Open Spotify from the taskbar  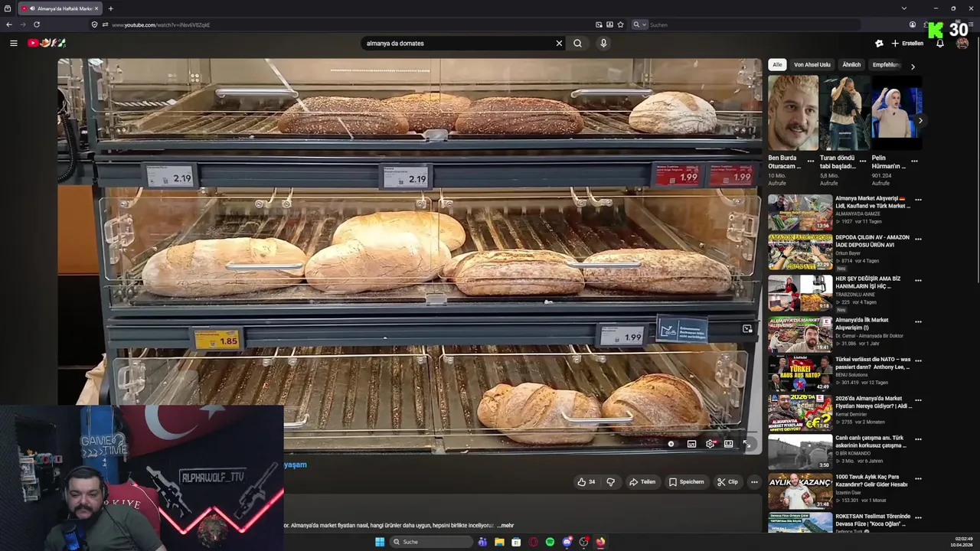(x=550, y=542)
